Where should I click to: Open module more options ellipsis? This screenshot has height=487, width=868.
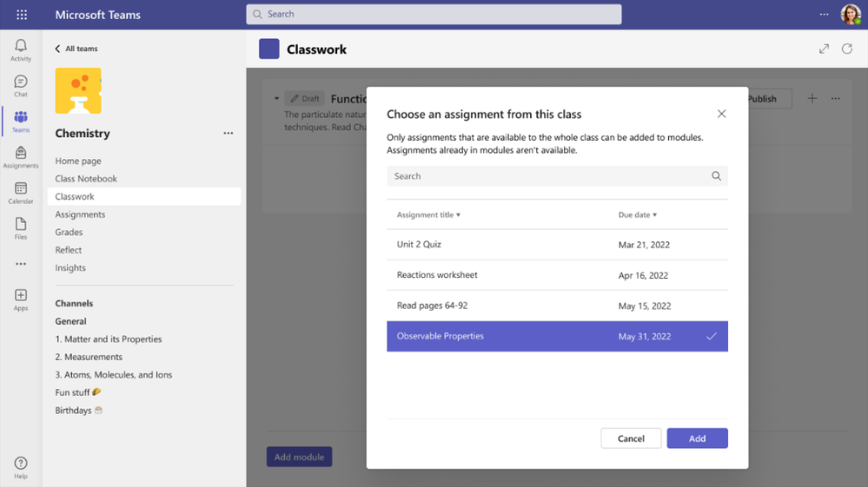click(835, 98)
